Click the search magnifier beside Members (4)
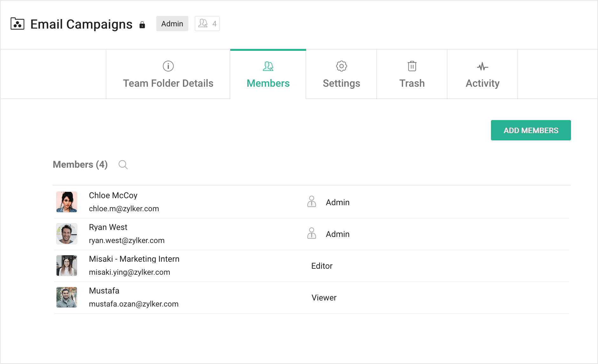Screen dimensions: 598x364 (123, 165)
